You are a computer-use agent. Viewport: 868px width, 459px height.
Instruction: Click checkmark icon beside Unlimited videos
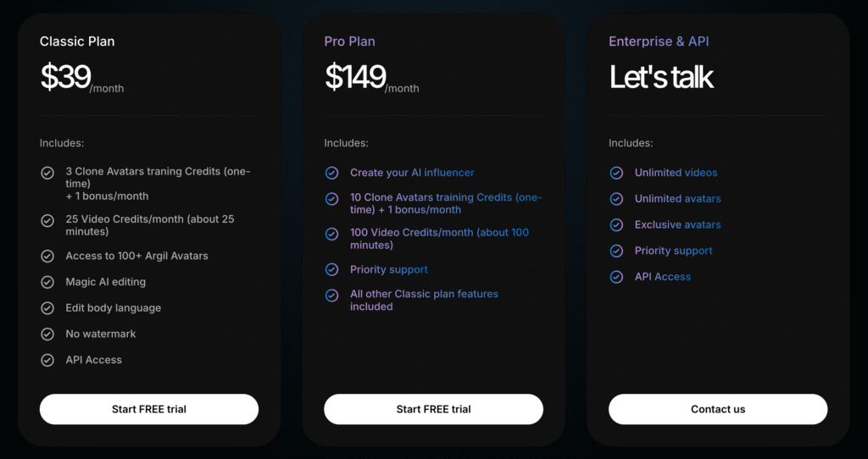point(616,173)
